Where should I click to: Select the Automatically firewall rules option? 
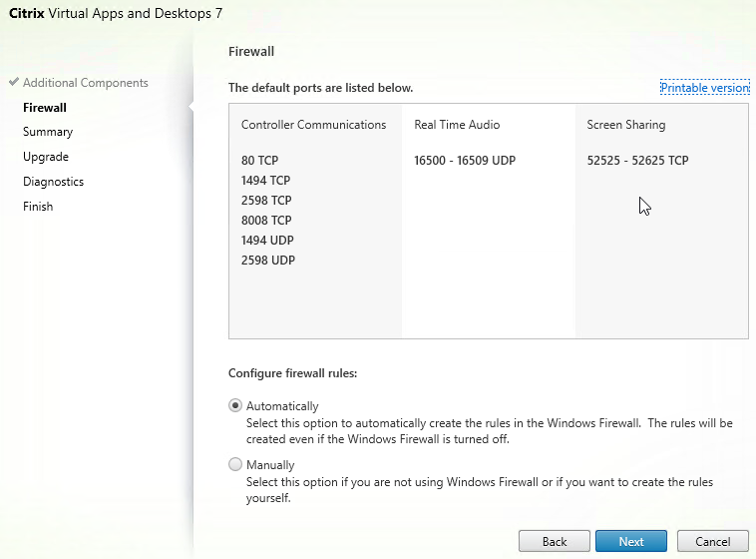point(235,405)
